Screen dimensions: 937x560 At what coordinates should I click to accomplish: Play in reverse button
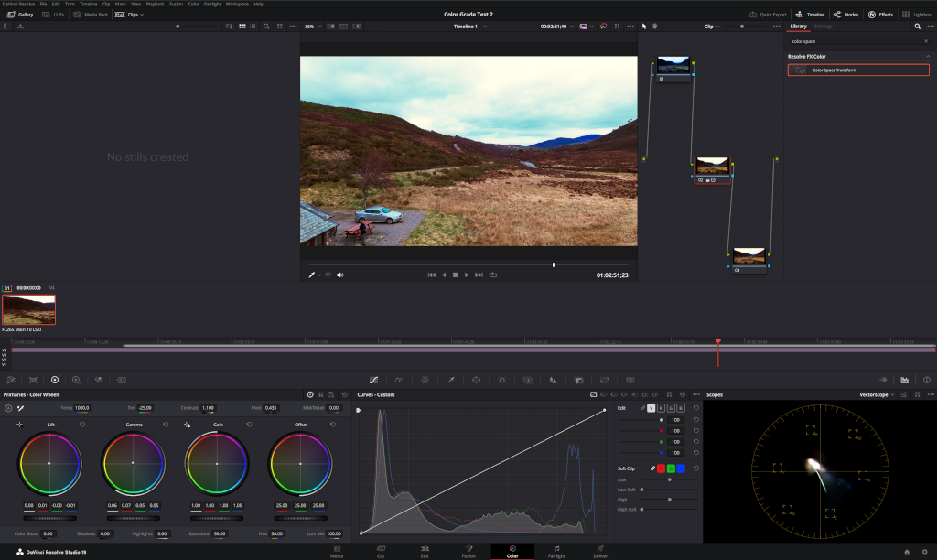[444, 275]
